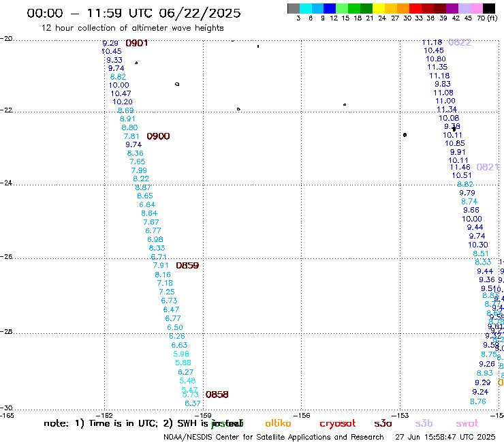This screenshot has width=504, height=443.
Task: Click the 's3b' satellite legend label
Action: pos(424,423)
